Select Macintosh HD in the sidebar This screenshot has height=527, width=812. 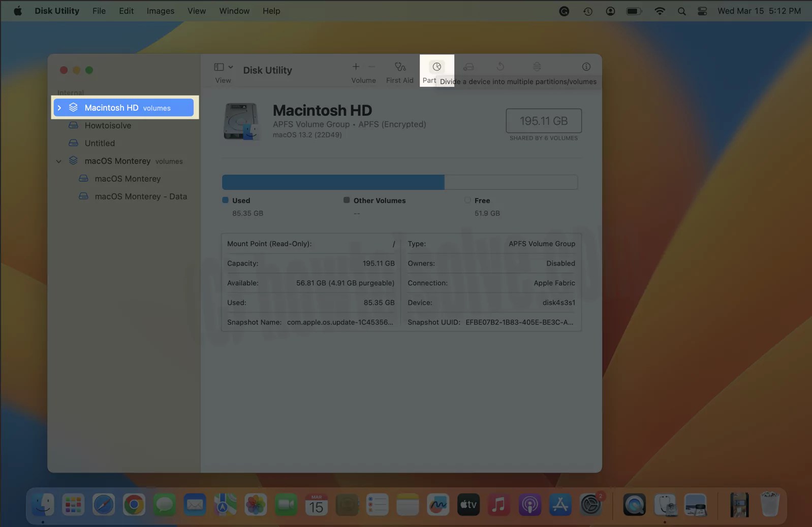[x=123, y=108]
